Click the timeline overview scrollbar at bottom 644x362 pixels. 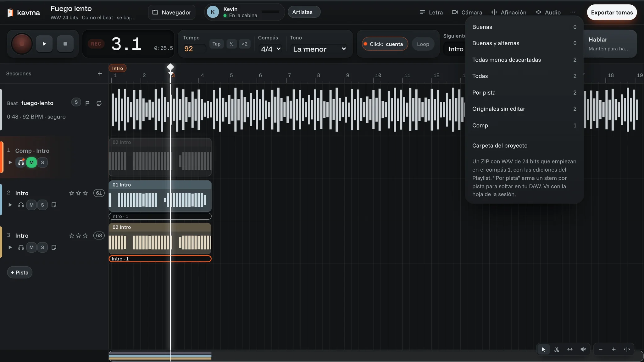[376, 356]
